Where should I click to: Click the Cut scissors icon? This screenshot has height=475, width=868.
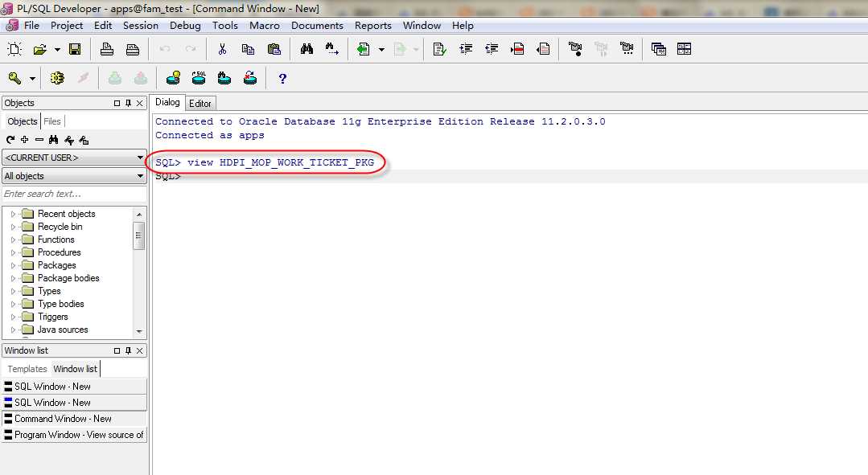(223, 49)
